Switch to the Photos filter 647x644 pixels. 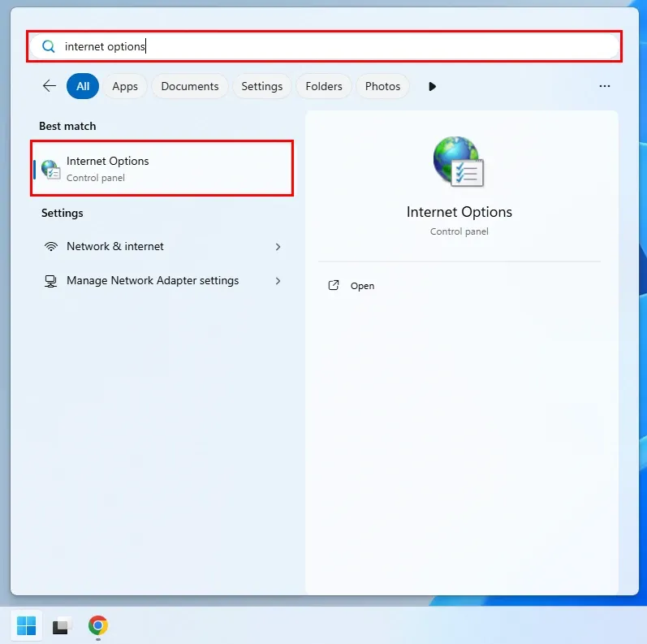pyautogui.click(x=382, y=86)
